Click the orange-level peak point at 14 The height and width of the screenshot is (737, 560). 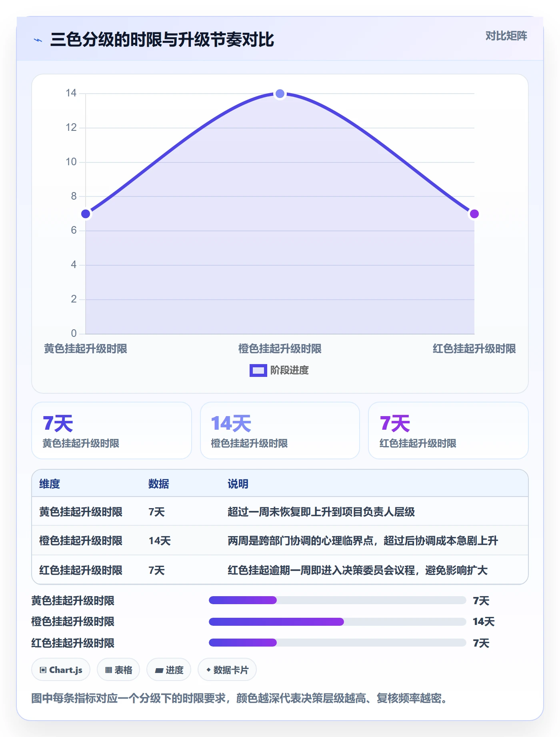280,94
